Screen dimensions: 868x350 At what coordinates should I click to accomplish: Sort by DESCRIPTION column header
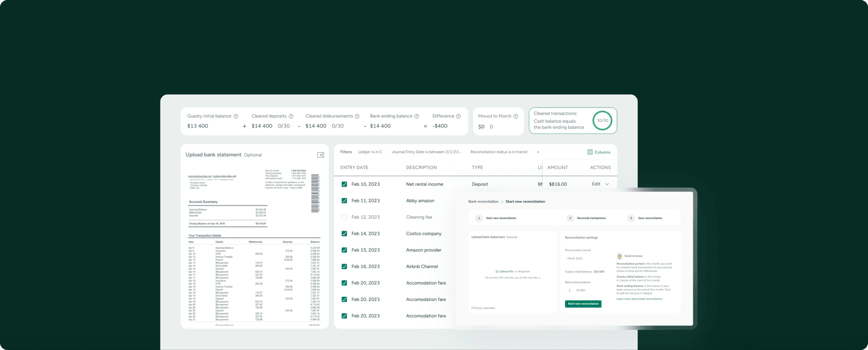click(421, 167)
